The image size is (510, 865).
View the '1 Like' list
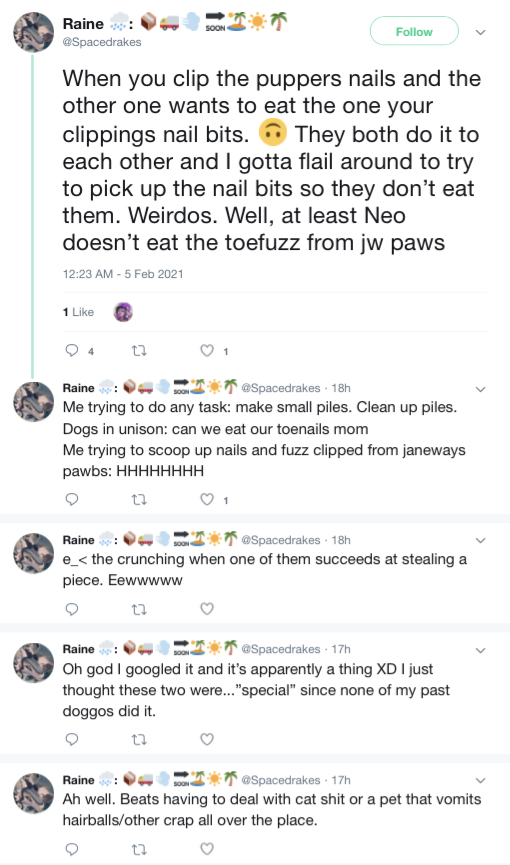(78, 312)
